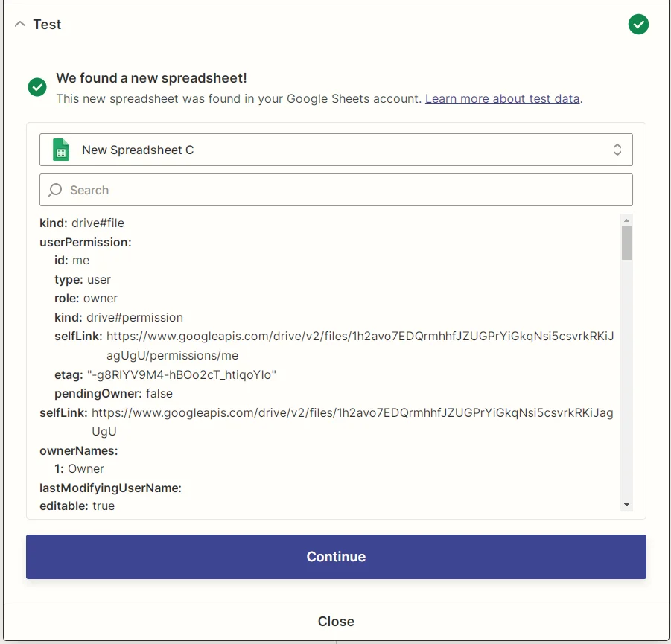Click the up-down chevron icon in the spreadsheet selector
The height and width of the screenshot is (644, 671).
click(617, 149)
